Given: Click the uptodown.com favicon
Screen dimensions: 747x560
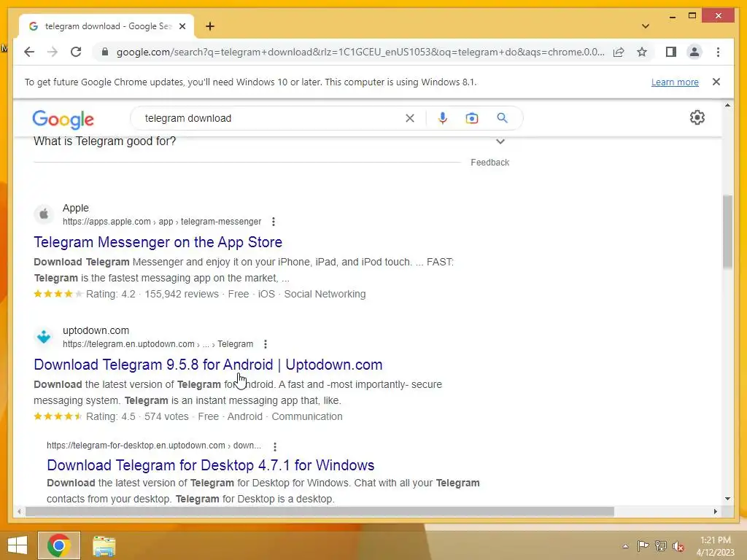Looking at the screenshot, I should pyautogui.click(x=44, y=337).
